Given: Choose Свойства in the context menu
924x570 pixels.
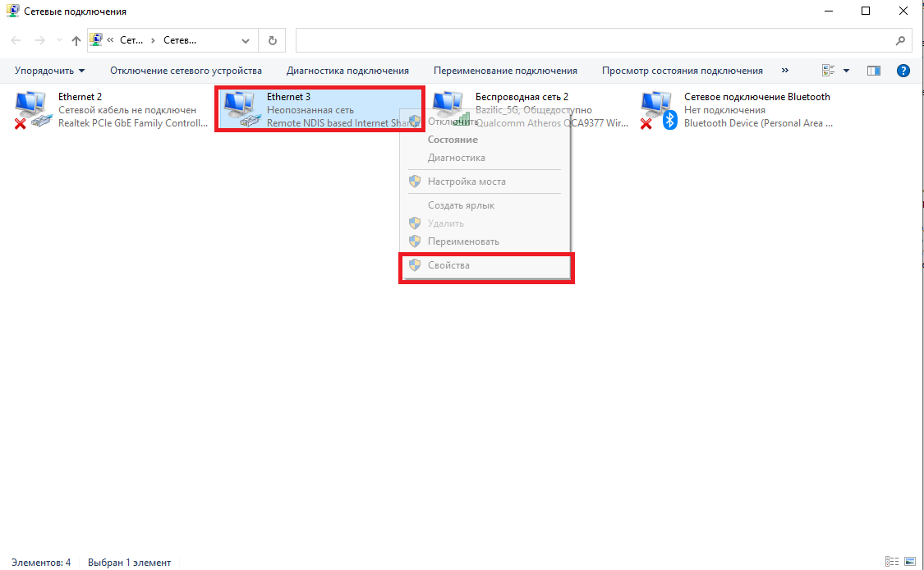Looking at the screenshot, I should click(448, 265).
